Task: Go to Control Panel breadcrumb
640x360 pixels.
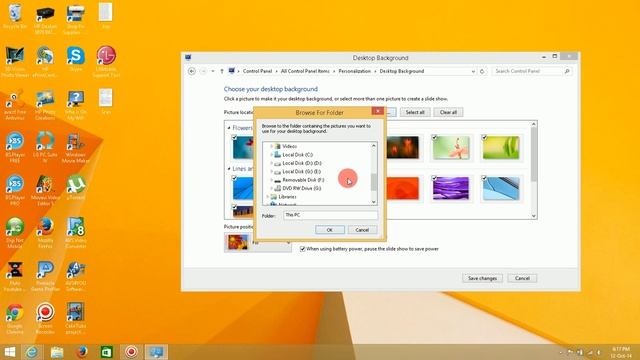Action: (x=257, y=71)
